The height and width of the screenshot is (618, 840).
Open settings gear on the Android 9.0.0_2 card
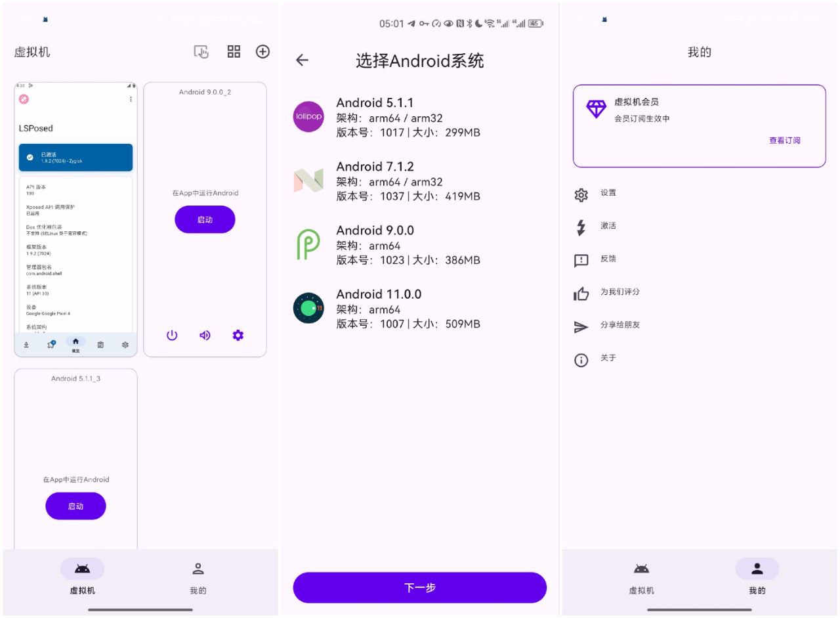click(238, 335)
